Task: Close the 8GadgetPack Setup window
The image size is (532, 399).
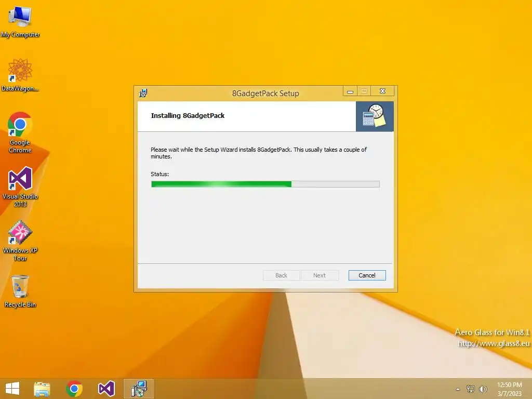Action: pyautogui.click(x=382, y=91)
